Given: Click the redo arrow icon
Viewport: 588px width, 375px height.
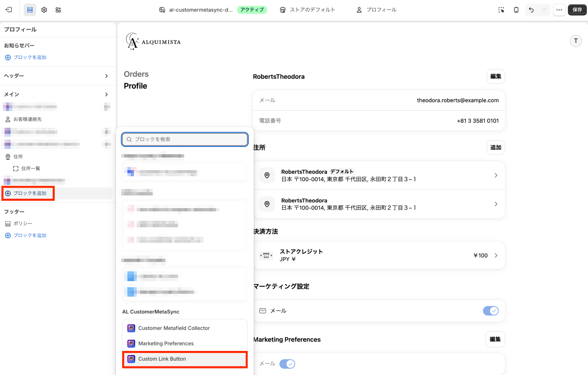Looking at the screenshot, I should coord(544,10).
